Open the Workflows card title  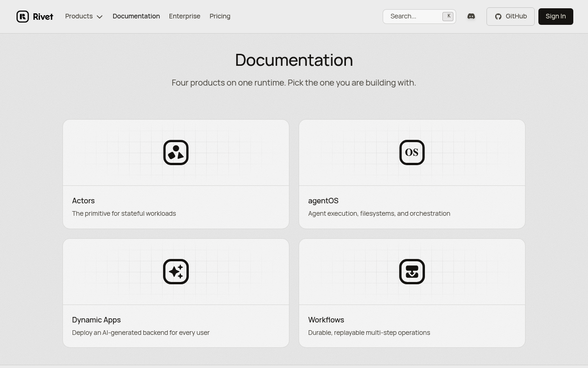[x=326, y=320]
